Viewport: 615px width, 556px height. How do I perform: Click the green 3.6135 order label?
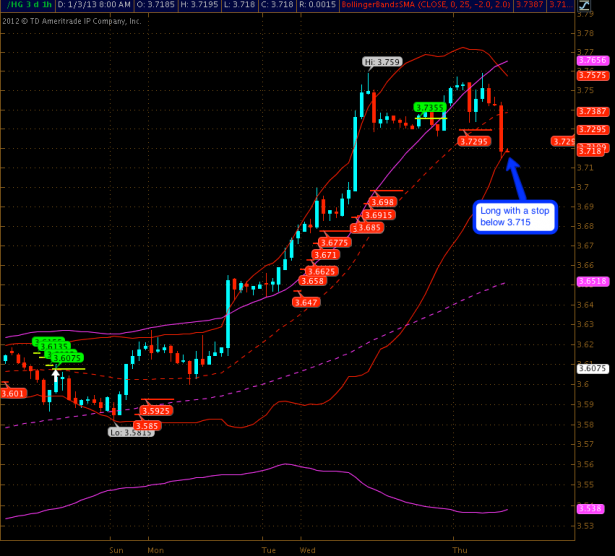click(x=54, y=347)
